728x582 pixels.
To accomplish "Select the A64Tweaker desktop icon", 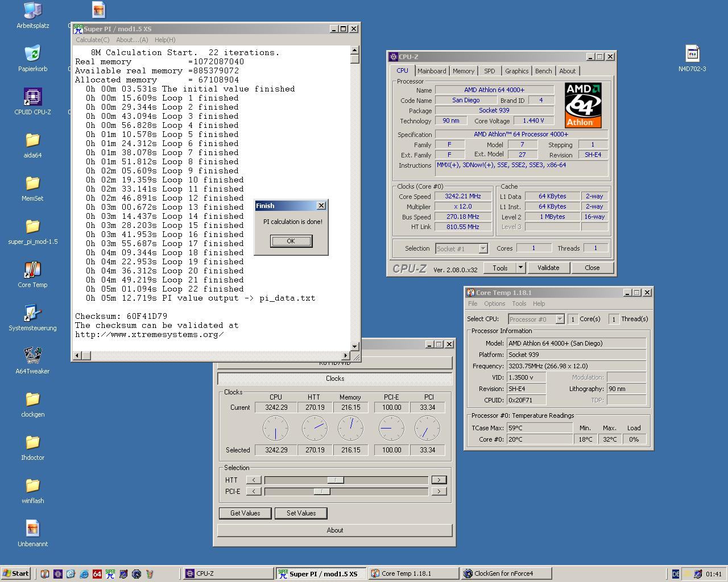I will [32, 361].
